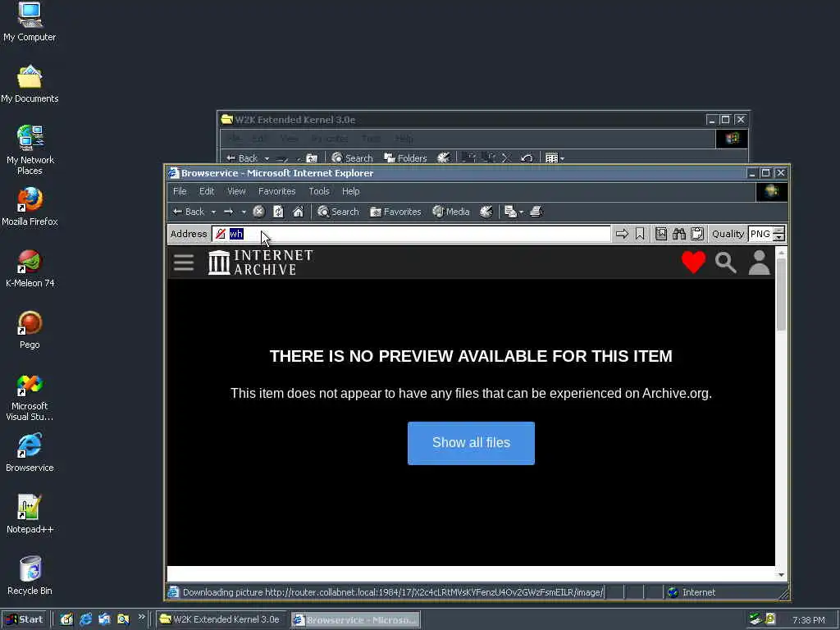
Task: Click Outlook Express quick launch icon
Action: pyautogui.click(x=104, y=619)
